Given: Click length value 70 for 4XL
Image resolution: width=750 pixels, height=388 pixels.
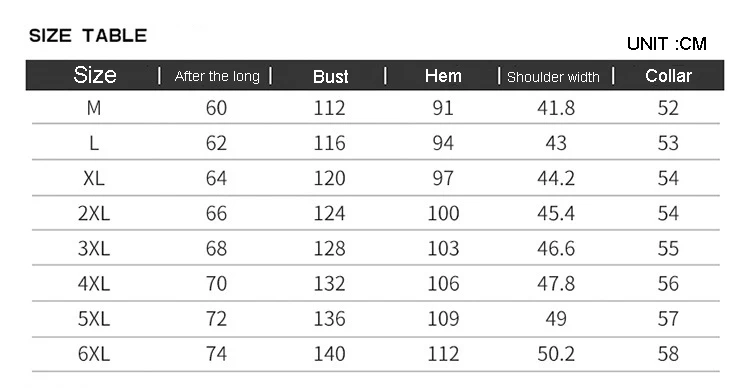Looking at the screenshot, I should click(216, 284).
